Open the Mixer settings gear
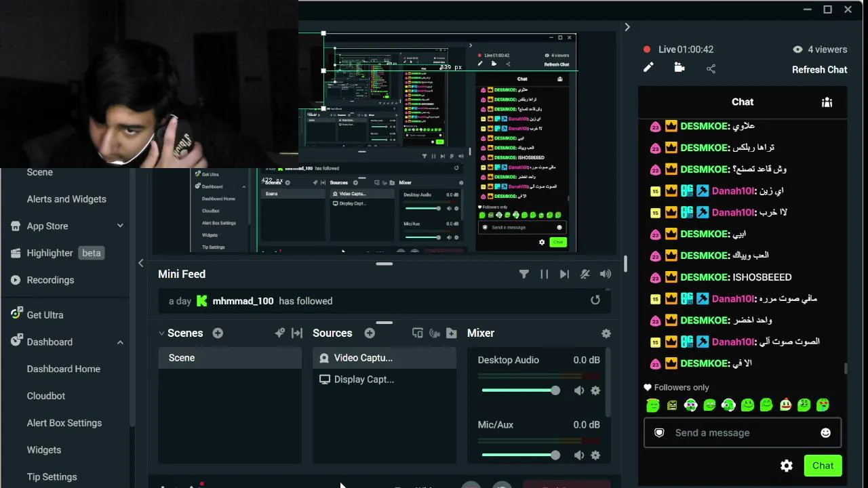This screenshot has width=868, height=488. coord(606,333)
